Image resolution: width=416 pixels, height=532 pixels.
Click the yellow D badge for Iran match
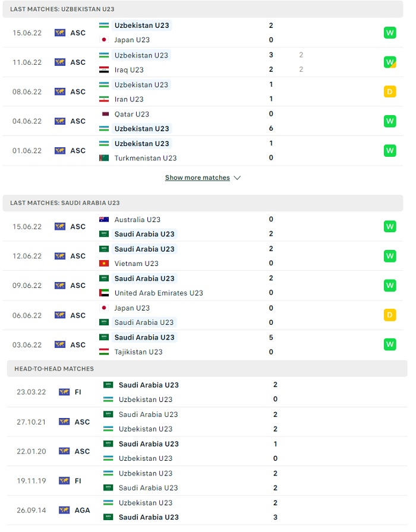click(x=390, y=91)
